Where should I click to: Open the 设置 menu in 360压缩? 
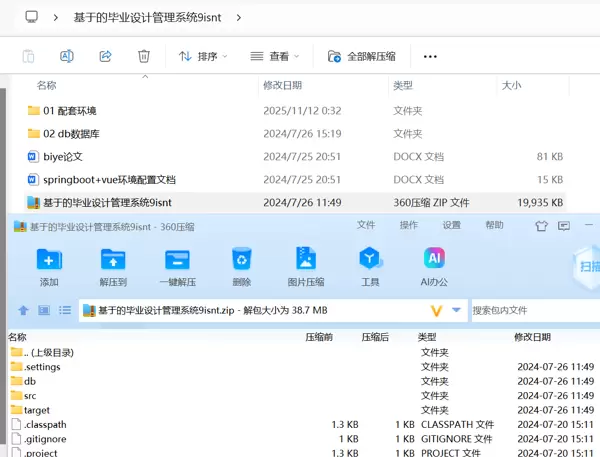[452, 226]
